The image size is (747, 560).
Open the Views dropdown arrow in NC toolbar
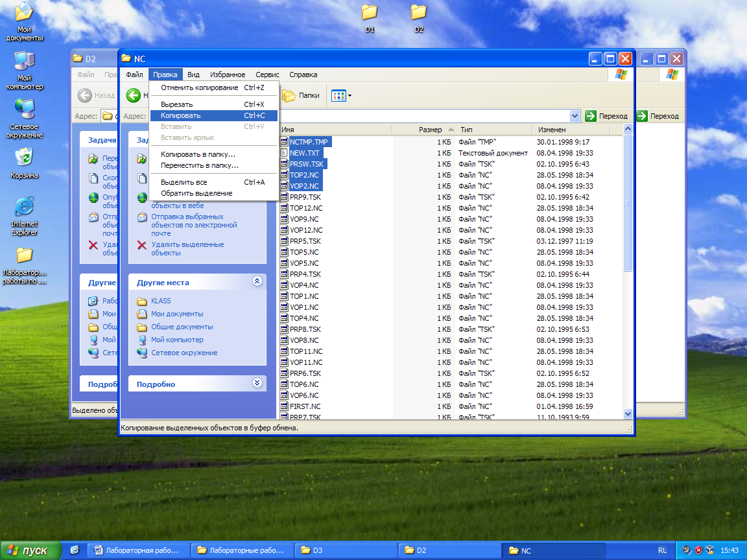350,96
